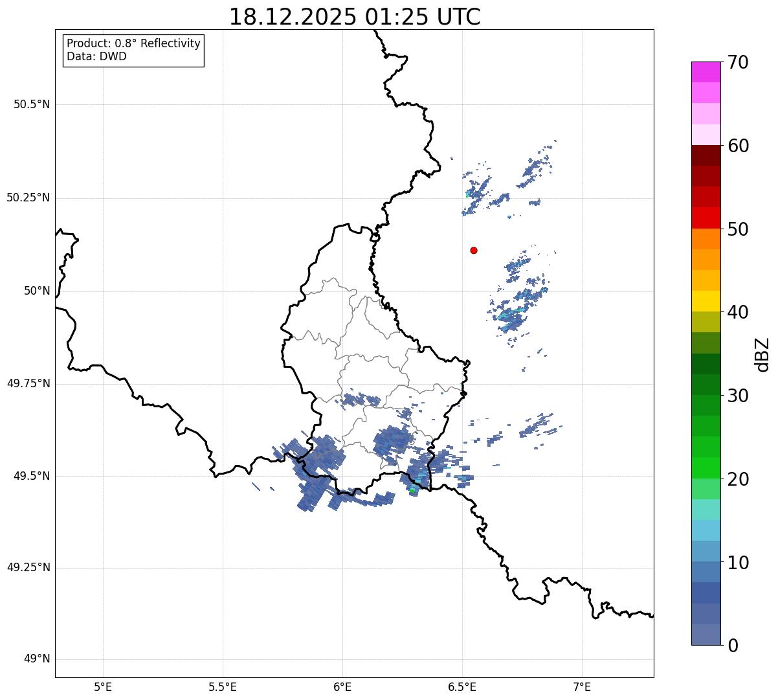Click the 49.5°N latitude label

point(32,476)
